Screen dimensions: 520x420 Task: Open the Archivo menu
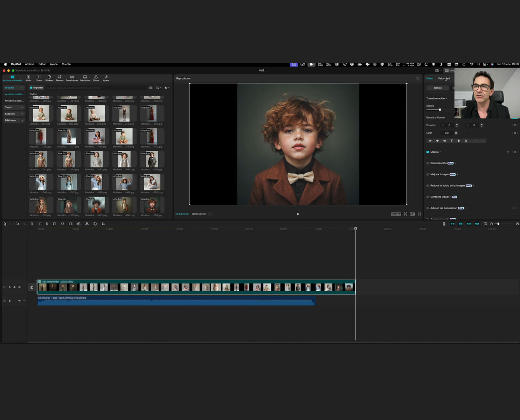30,64
